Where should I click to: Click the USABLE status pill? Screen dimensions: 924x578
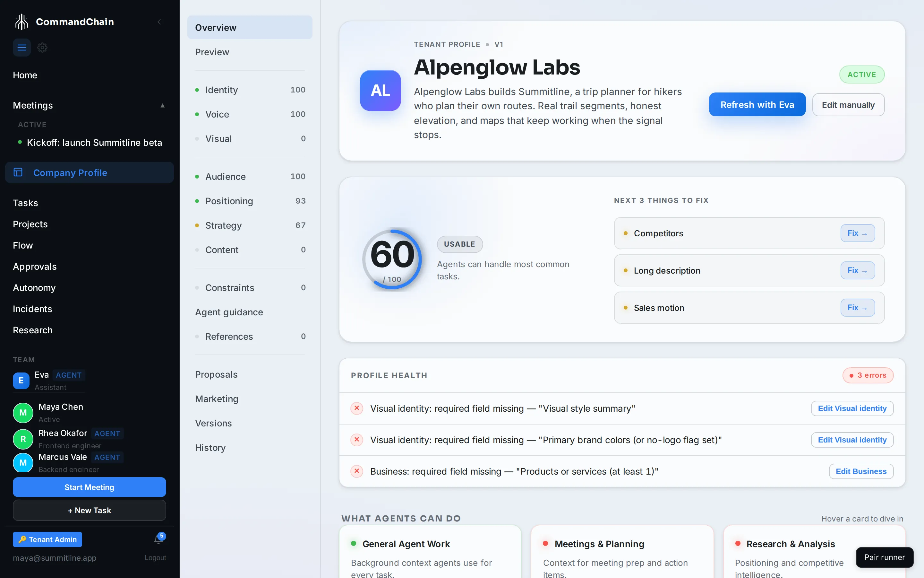(x=460, y=244)
